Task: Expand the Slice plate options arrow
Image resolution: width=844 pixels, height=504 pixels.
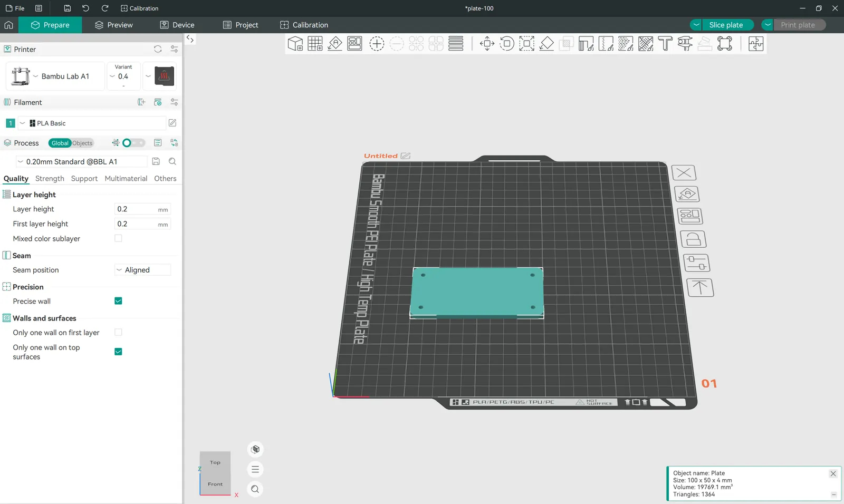Action: [696, 25]
